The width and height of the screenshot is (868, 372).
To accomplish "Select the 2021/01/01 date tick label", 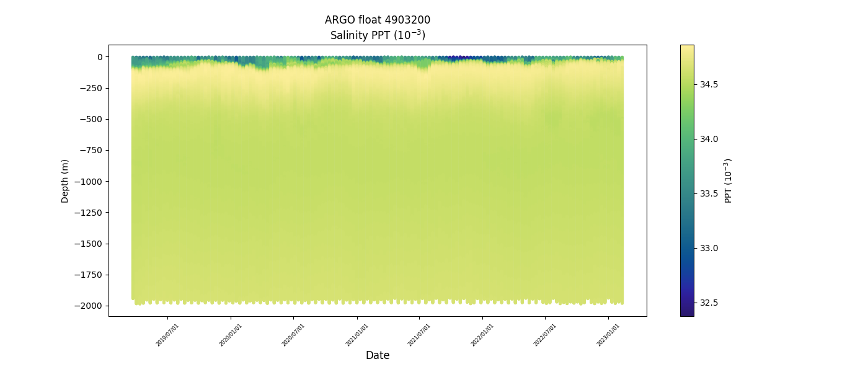I will (x=357, y=334).
